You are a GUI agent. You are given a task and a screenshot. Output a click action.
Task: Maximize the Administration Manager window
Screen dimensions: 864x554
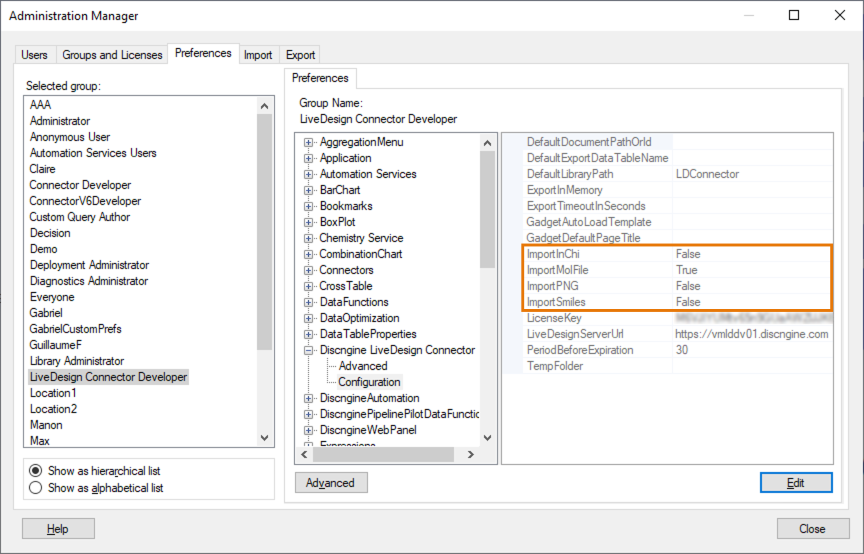coord(794,15)
